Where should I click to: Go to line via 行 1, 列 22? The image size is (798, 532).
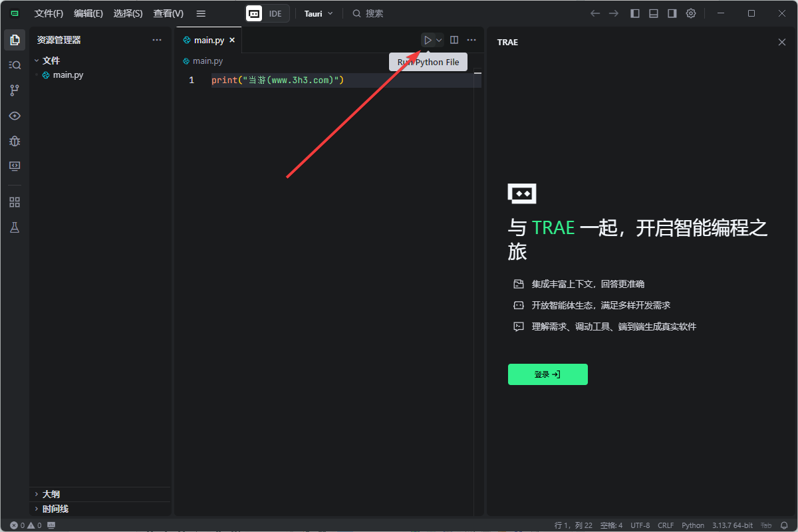coord(573,525)
